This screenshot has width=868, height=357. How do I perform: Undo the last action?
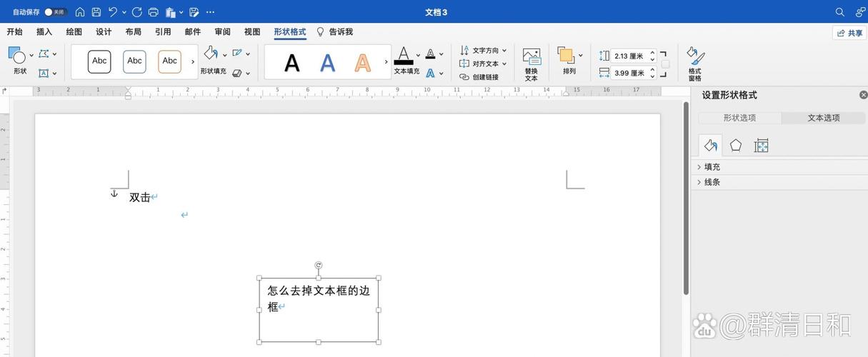[113, 12]
